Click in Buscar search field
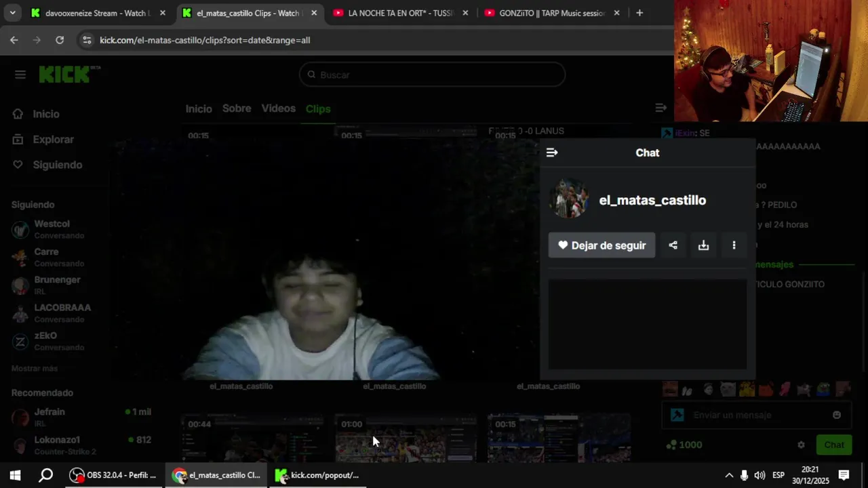The width and height of the screenshot is (868, 488). tap(432, 75)
